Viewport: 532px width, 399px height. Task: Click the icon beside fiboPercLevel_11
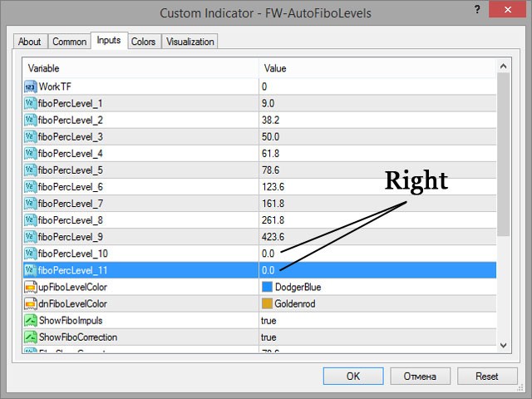pyautogui.click(x=30, y=270)
